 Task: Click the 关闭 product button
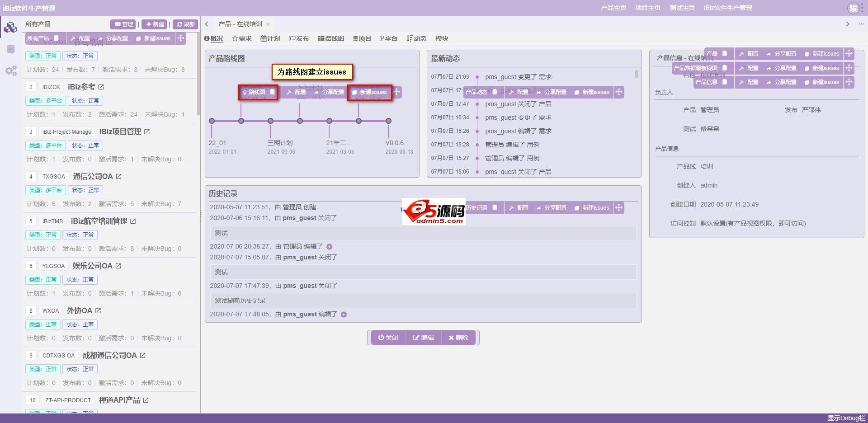pyautogui.click(x=388, y=338)
